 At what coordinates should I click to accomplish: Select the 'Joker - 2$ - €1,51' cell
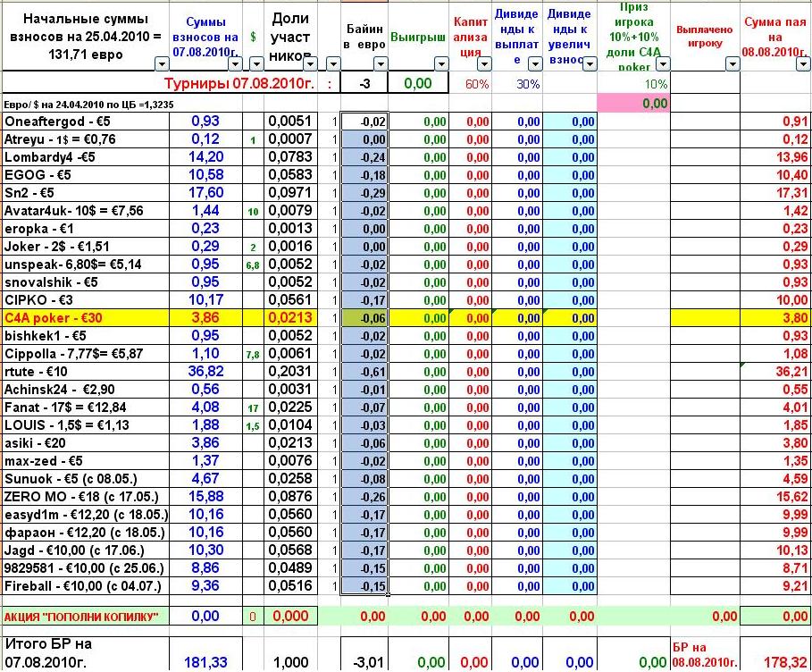point(86,247)
